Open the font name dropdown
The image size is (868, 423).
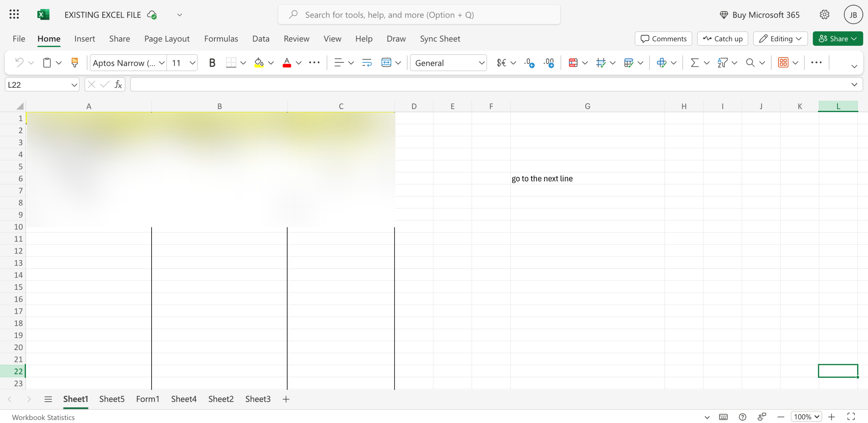pos(162,63)
